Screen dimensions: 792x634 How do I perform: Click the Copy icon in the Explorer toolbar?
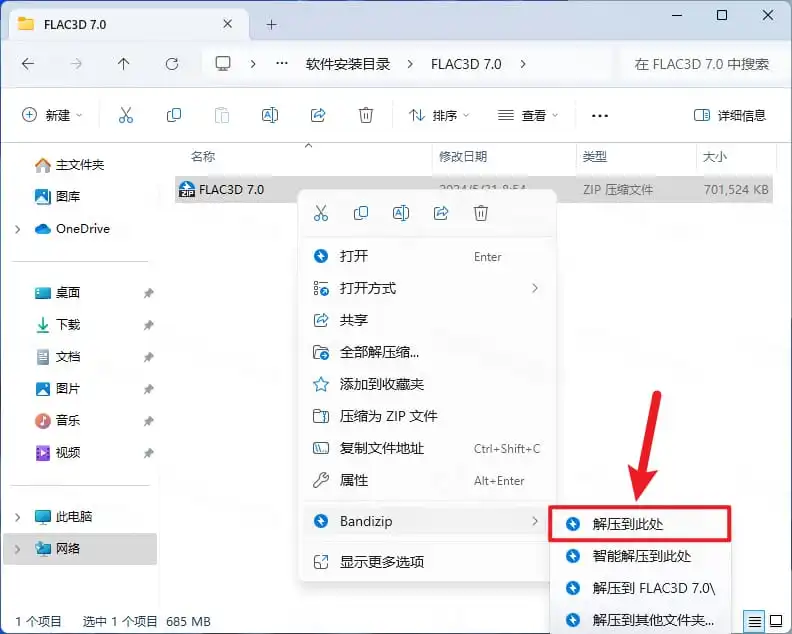(x=174, y=115)
